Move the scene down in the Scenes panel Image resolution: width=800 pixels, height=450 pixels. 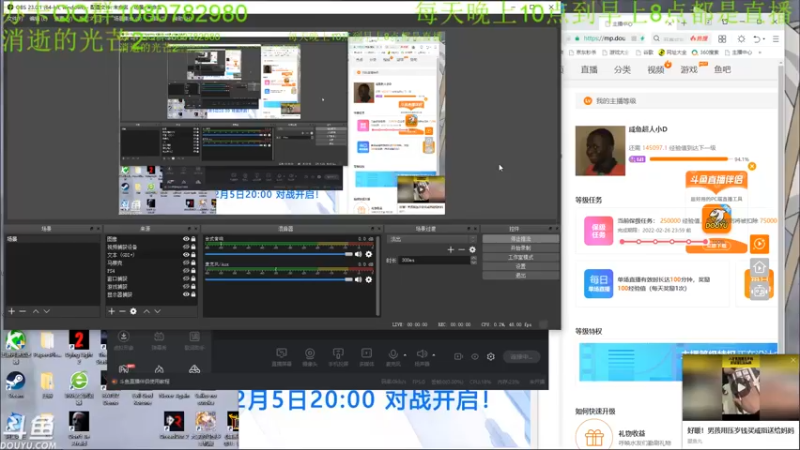pyautogui.click(x=46, y=311)
